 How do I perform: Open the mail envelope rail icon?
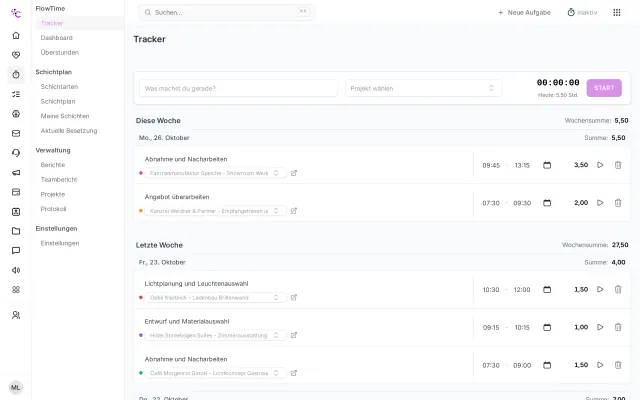pos(16,133)
